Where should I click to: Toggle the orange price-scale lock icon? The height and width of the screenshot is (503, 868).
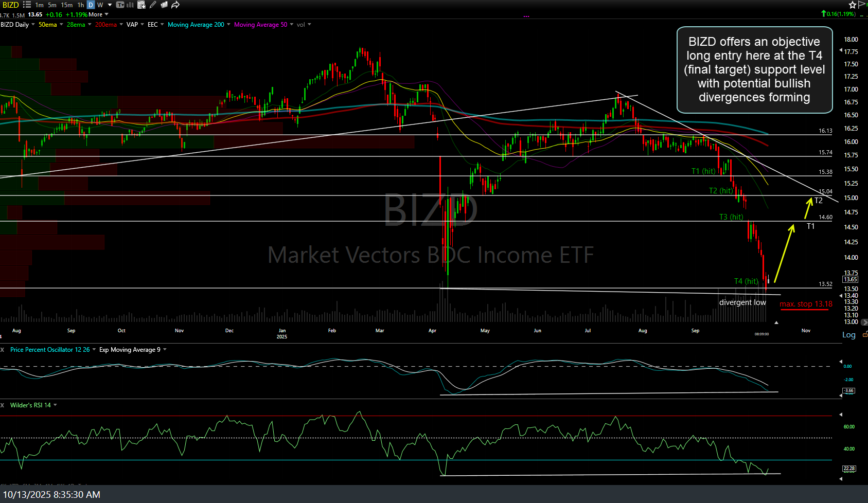tap(865, 335)
